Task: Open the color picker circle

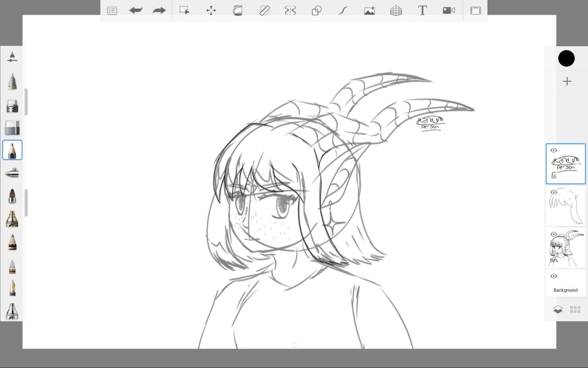Action: tap(567, 58)
